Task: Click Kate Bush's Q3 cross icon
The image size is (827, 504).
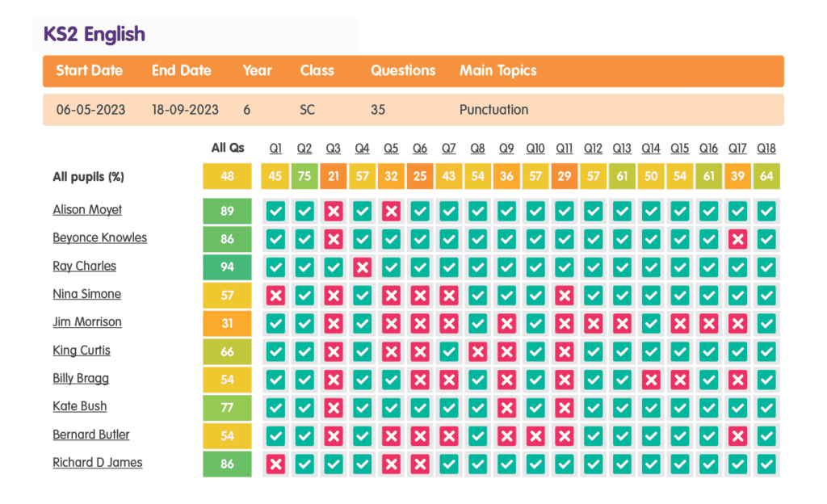Action: (334, 407)
